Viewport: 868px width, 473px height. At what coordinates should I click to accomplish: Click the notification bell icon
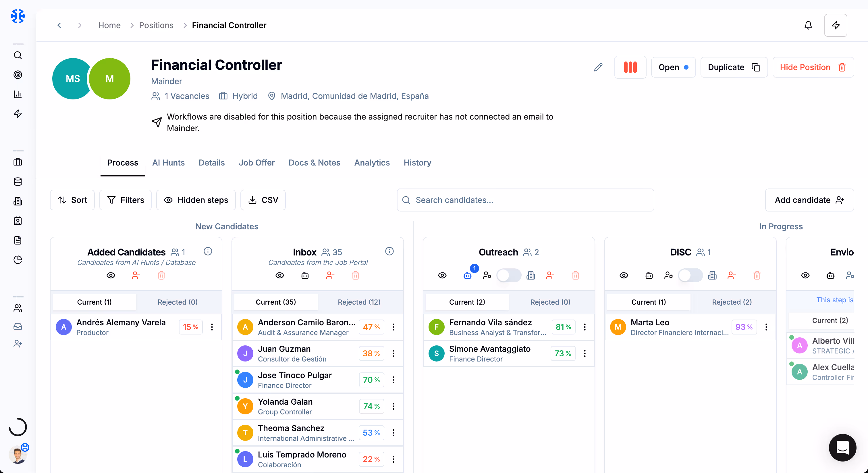[x=808, y=25]
